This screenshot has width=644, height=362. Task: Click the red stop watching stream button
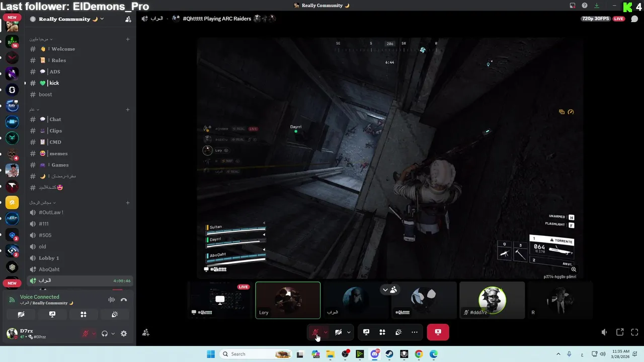tap(438, 332)
